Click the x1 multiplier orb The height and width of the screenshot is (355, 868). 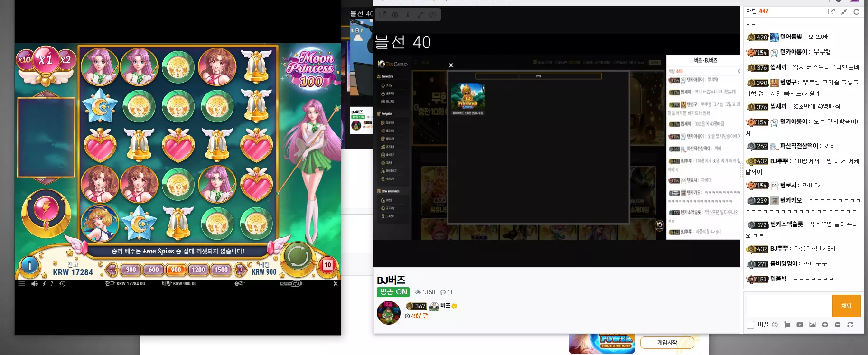(46, 60)
